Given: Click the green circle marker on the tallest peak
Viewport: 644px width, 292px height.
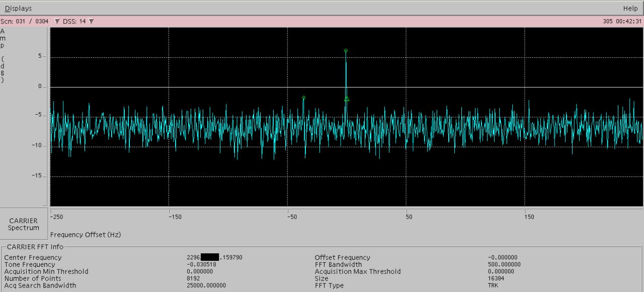Looking at the screenshot, I should click(x=346, y=51).
